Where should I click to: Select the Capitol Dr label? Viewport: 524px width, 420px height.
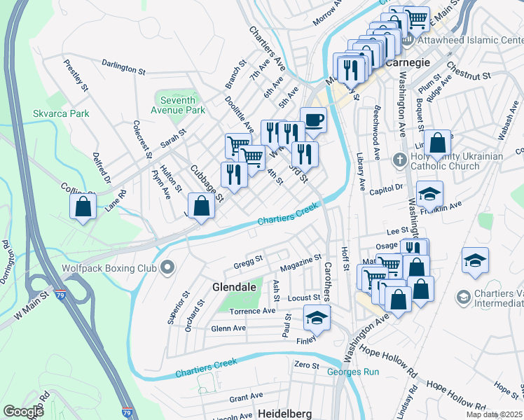386,190
